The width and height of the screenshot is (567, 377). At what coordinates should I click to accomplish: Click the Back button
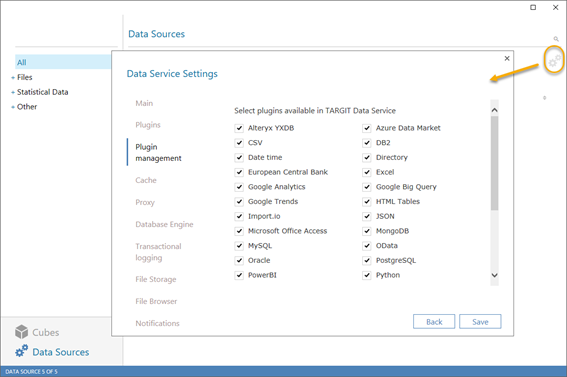click(x=434, y=322)
